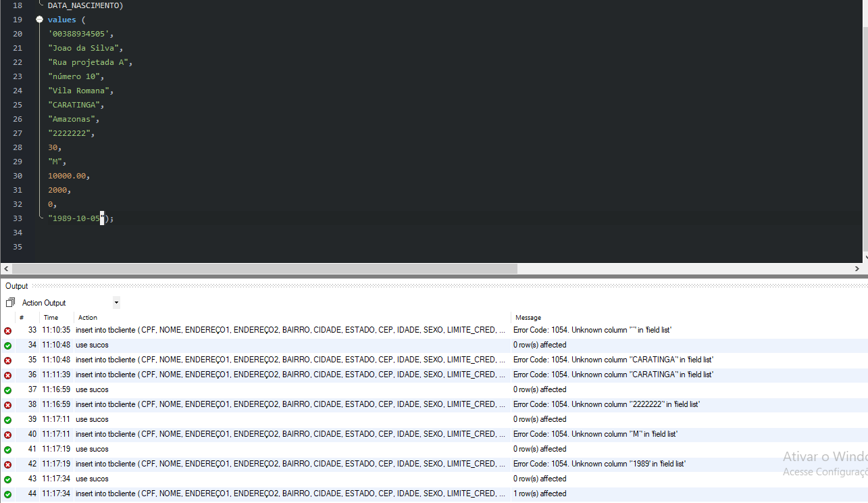Click the error message mentioning "2222222"

pyautogui.click(x=607, y=404)
